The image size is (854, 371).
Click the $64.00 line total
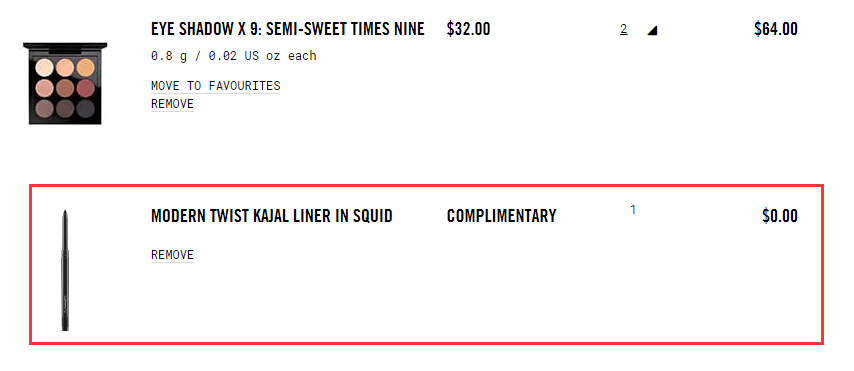(776, 29)
